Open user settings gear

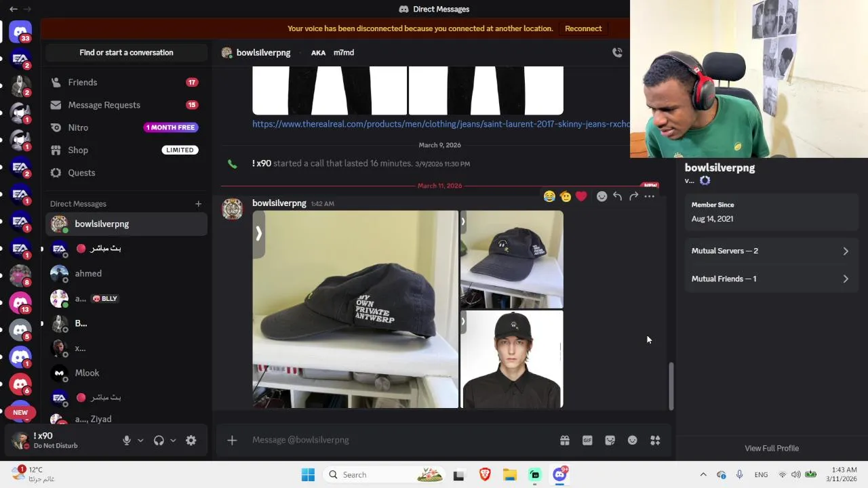pos(191,440)
